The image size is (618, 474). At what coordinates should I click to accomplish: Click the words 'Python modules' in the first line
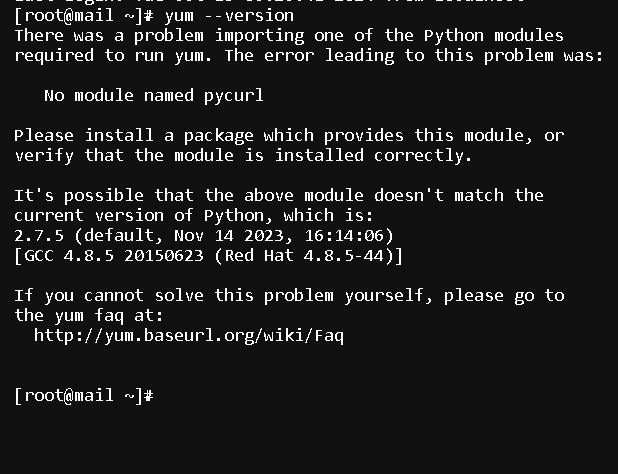(494, 36)
